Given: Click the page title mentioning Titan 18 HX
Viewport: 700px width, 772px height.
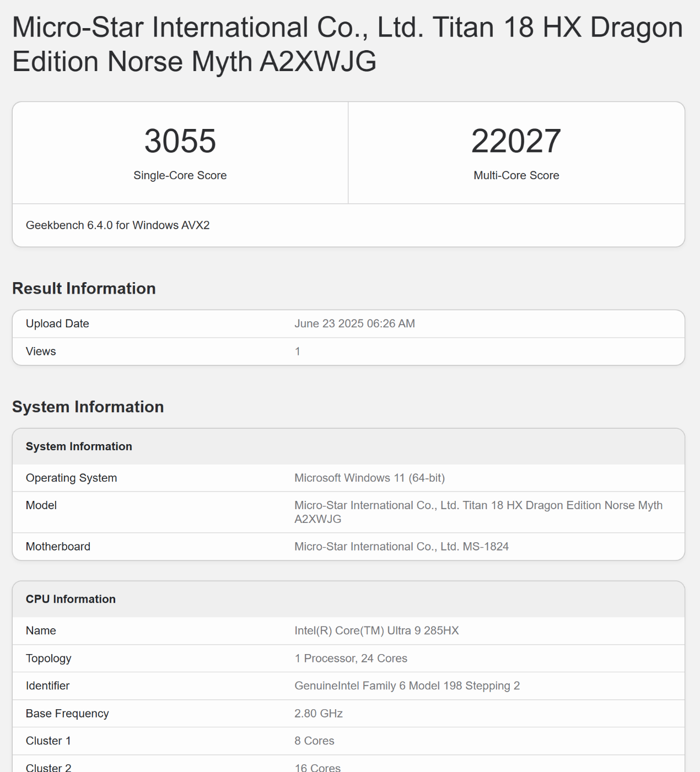Looking at the screenshot, I should pos(347,44).
